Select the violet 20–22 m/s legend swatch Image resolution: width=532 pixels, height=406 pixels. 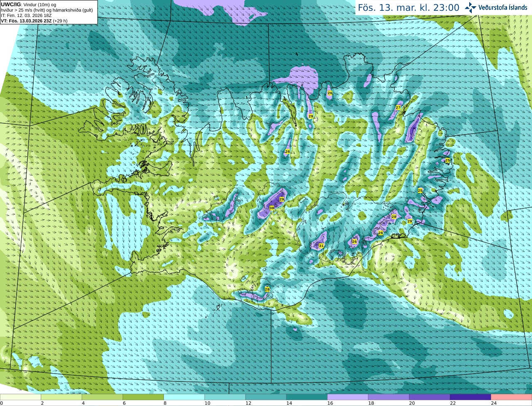tap(429, 397)
